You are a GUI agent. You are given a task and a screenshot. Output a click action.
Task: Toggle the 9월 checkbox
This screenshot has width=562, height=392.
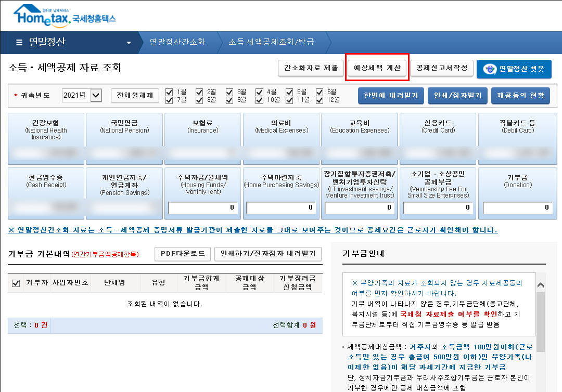pos(229,100)
